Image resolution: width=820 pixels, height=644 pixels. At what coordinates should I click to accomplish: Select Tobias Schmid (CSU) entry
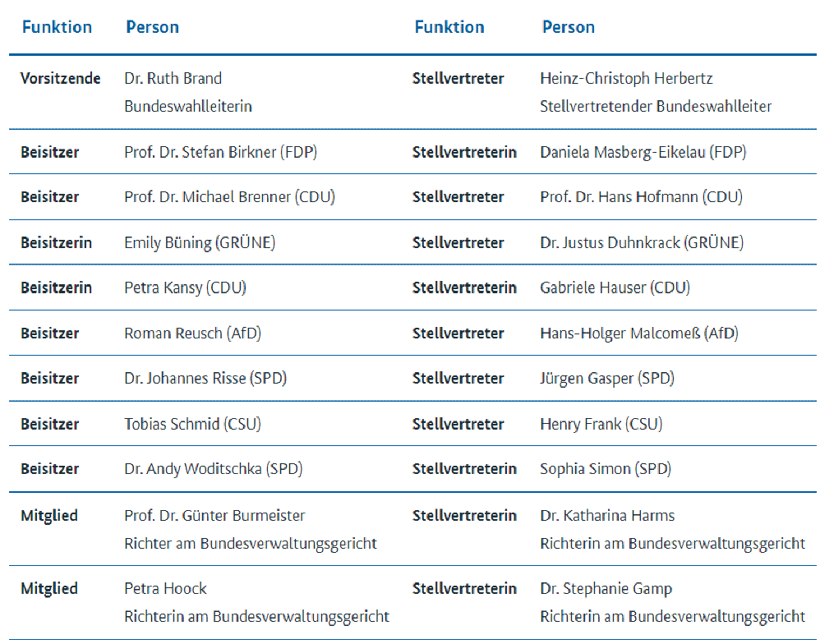click(192, 423)
